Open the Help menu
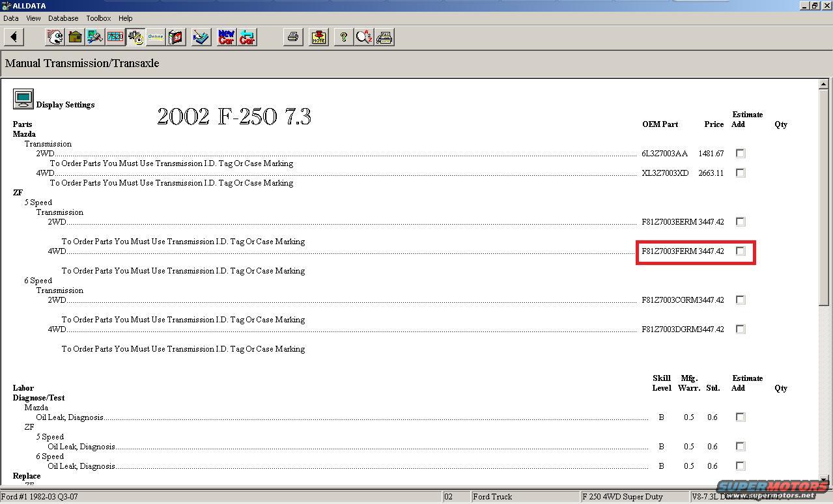833x504 pixels. pos(126,18)
